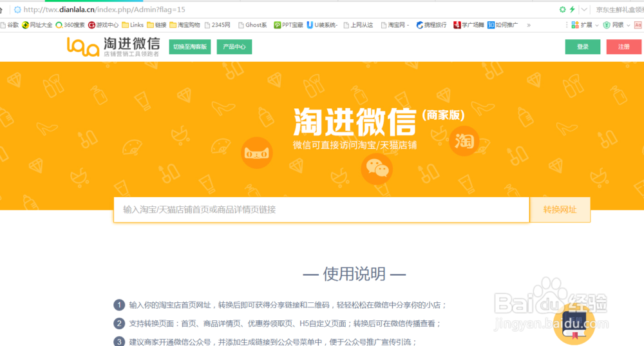Viewport: 644px width, 346px height.
Task: Open the 如何推广 bookmark
Action: [x=503, y=25]
